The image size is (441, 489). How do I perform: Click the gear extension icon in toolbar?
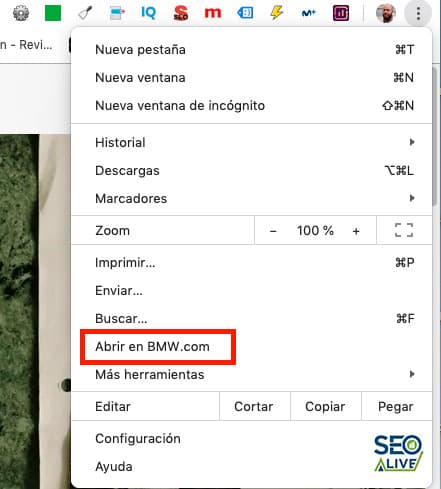pos(21,13)
